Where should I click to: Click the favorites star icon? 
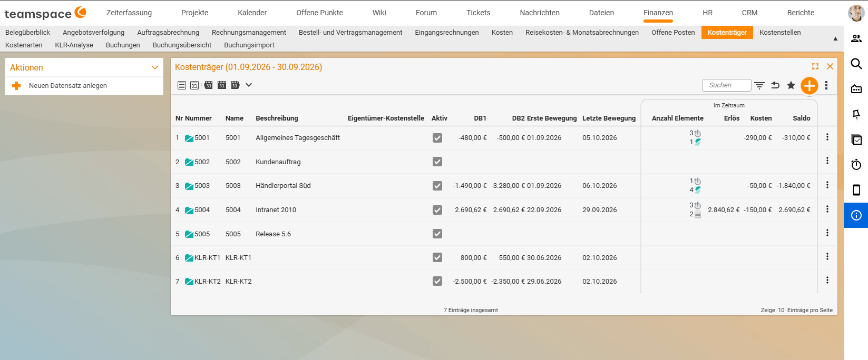[x=791, y=85]
